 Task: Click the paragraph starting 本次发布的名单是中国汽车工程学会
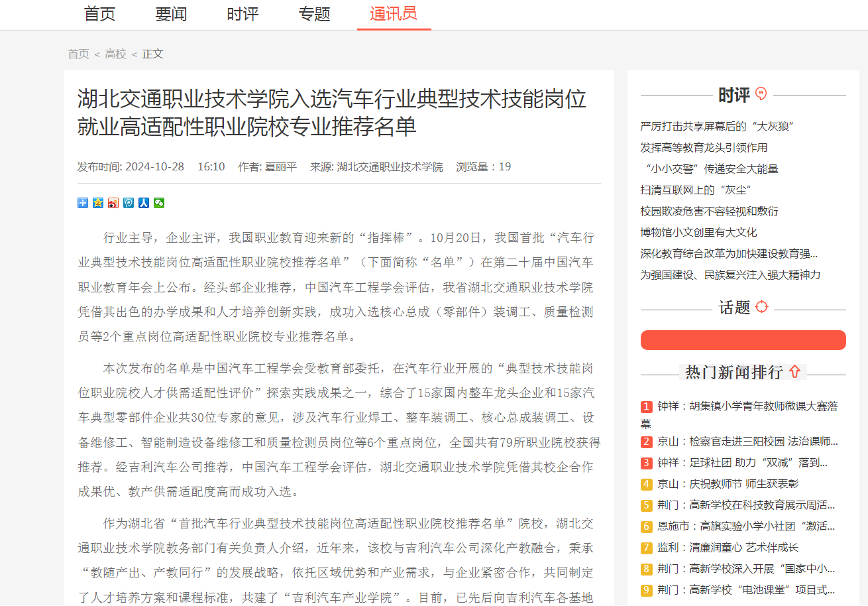pyautogui.click(x=339, y=429)
